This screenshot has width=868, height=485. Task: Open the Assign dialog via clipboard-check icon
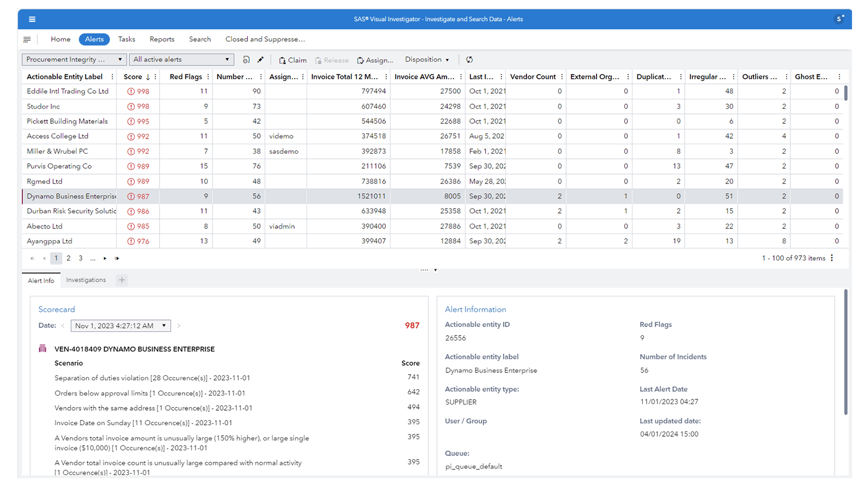[x=375, y=60]
